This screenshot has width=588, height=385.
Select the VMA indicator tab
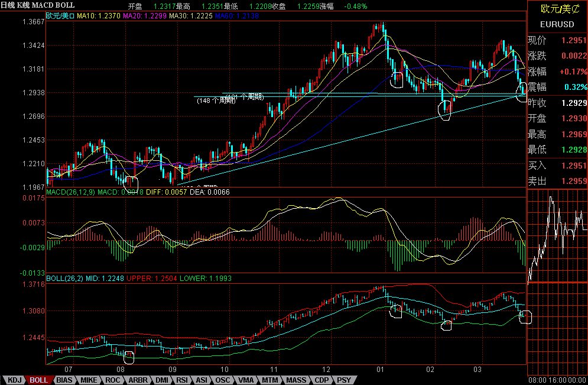[246, 380]
